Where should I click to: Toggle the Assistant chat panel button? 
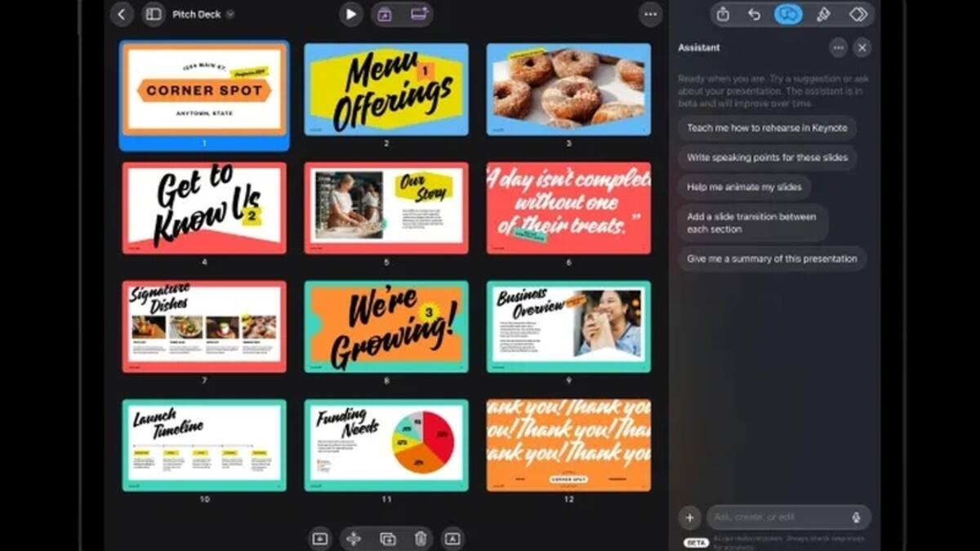788,14
